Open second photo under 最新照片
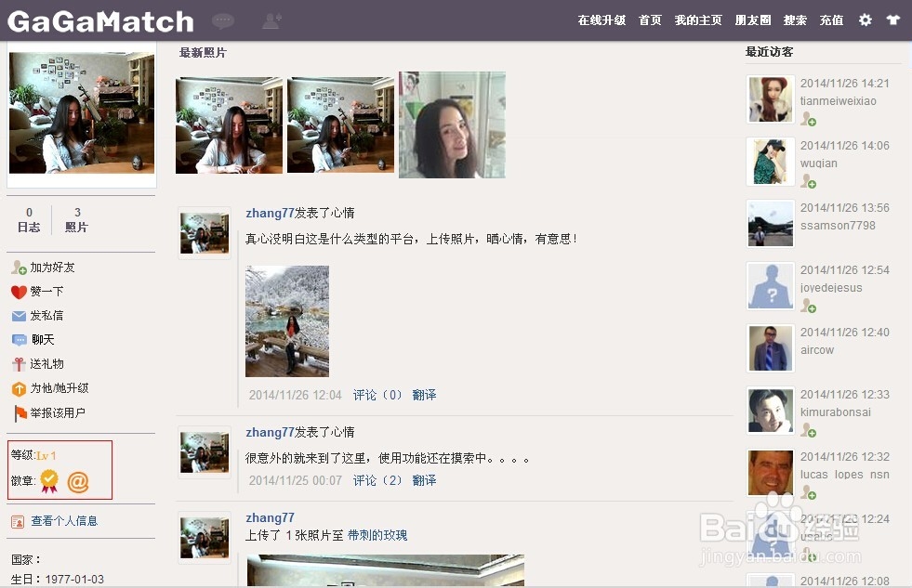912x588 pixels. [x=341, y=125]
